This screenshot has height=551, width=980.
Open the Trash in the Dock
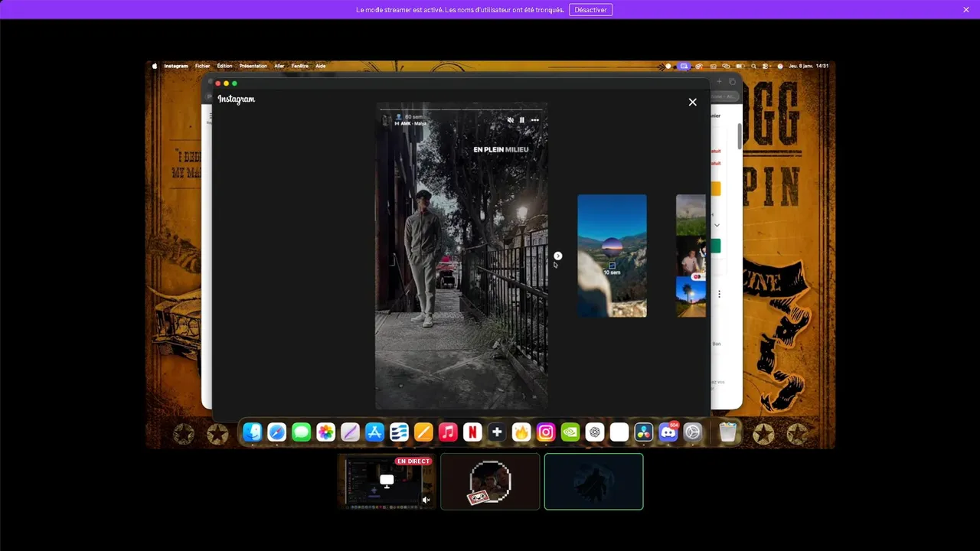727,432
